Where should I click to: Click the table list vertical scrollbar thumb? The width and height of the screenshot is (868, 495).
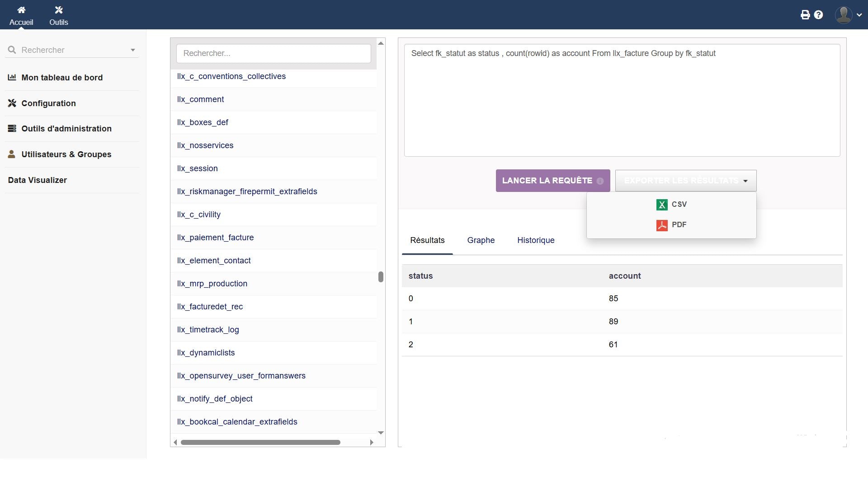(x=381, y=277)
